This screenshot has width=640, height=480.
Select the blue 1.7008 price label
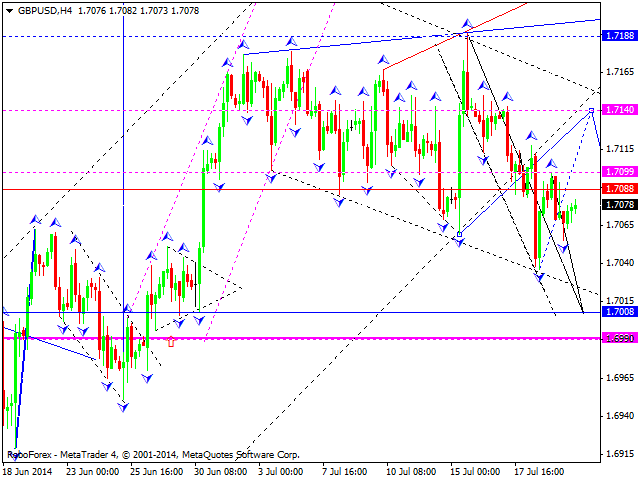pos(619,312)
